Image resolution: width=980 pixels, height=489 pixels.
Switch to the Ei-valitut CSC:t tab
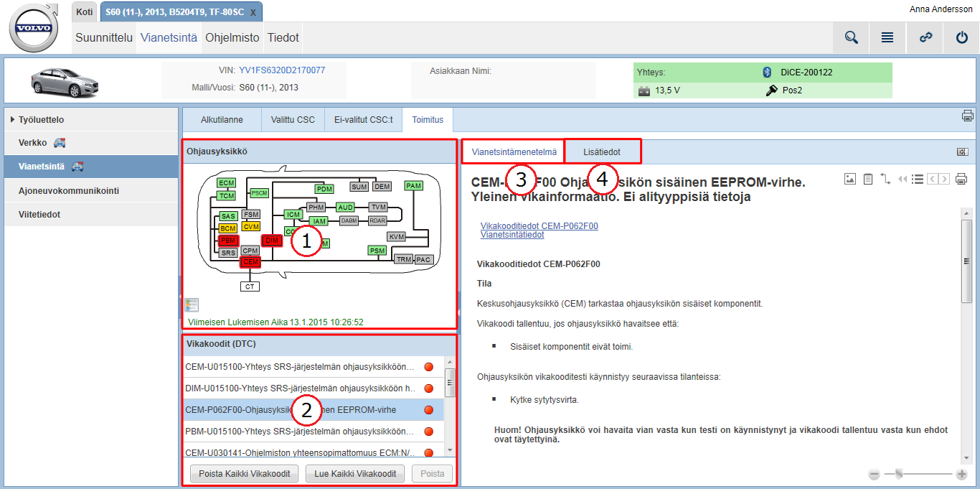click(364, 120)
